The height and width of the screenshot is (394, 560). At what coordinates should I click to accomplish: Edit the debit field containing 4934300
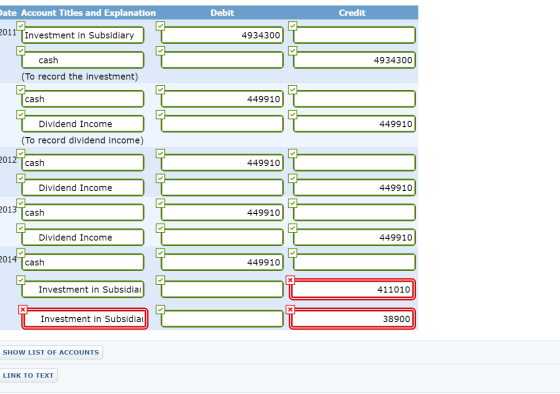click(222, 35)
